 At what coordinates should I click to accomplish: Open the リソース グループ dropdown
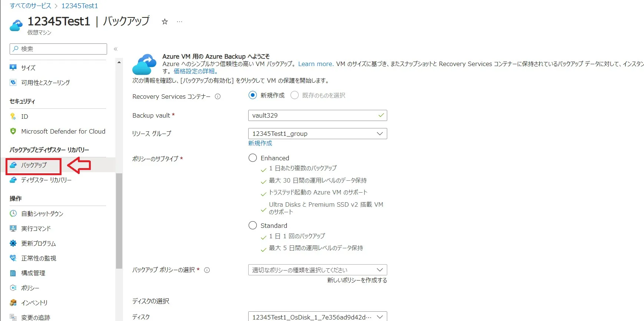click(x=318, y=134)
